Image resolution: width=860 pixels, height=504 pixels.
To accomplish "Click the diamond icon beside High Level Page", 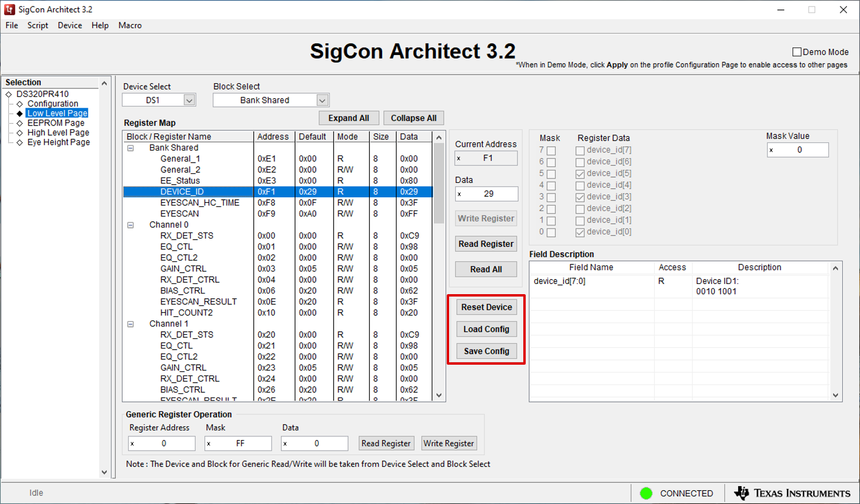I will click(20, 133).
